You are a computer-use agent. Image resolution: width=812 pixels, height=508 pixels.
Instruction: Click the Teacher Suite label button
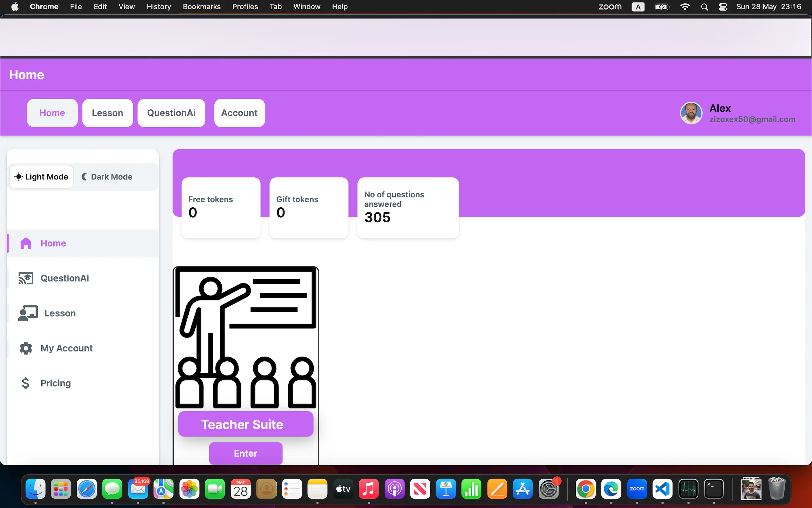(246, 424)
